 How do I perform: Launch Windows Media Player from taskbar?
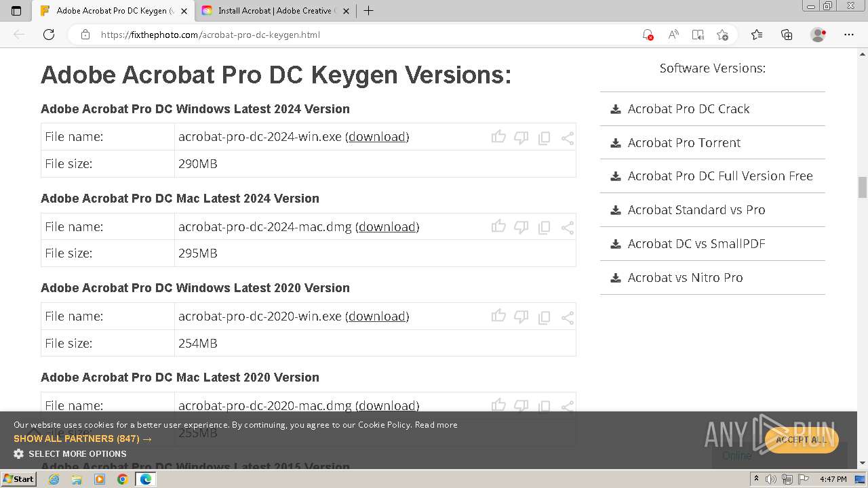tap(100, 479)
